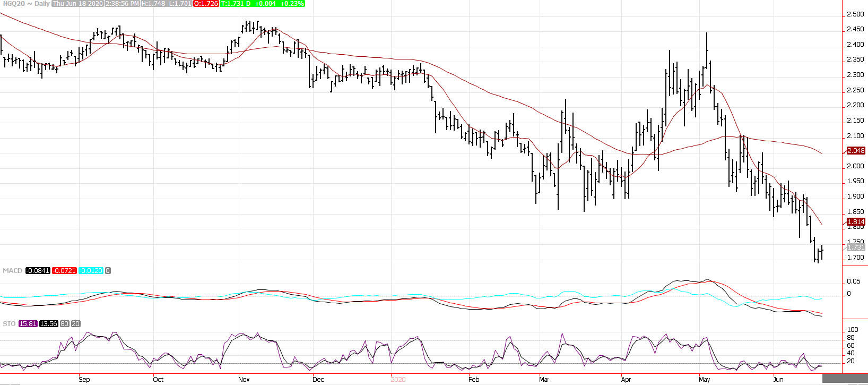Click the black 13.56 stochastic badge
The height and width of the screenshot is (385, 868).
(x=49, y=324)
